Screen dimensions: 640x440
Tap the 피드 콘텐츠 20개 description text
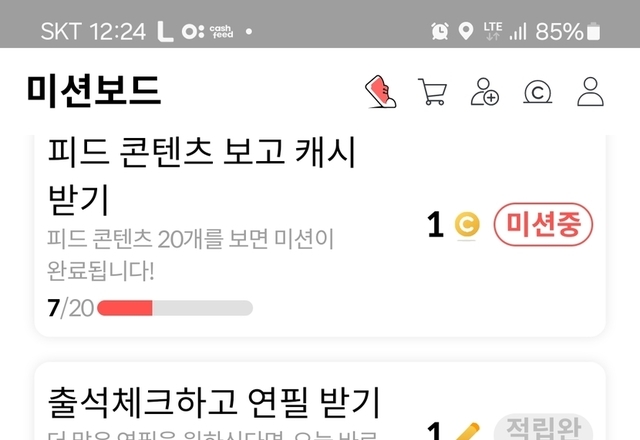pos(191,255)
